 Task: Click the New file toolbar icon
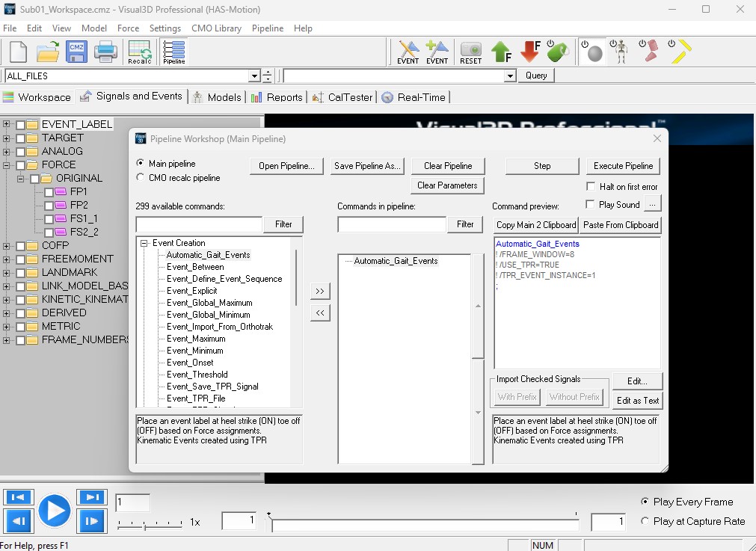[x=19, y=52]
